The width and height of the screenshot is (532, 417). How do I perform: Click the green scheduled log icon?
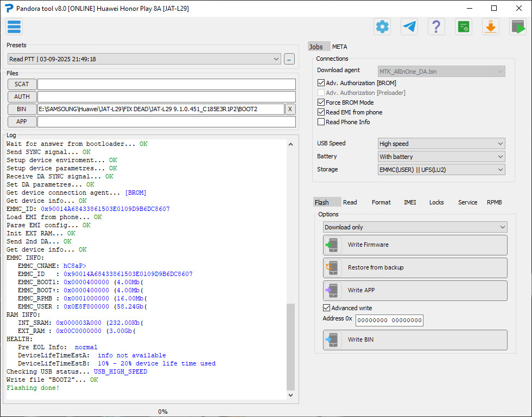click(464, 27)
